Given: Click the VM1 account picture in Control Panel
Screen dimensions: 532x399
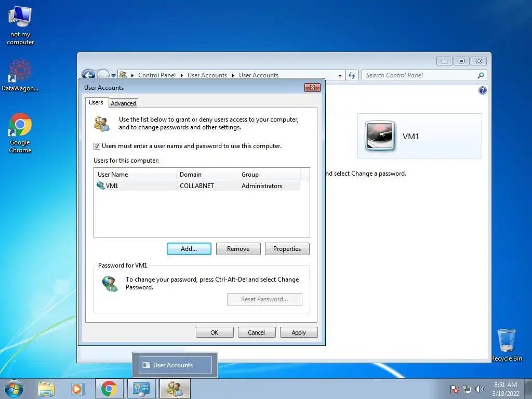Looking at the screenshot, I should point(380,136).
